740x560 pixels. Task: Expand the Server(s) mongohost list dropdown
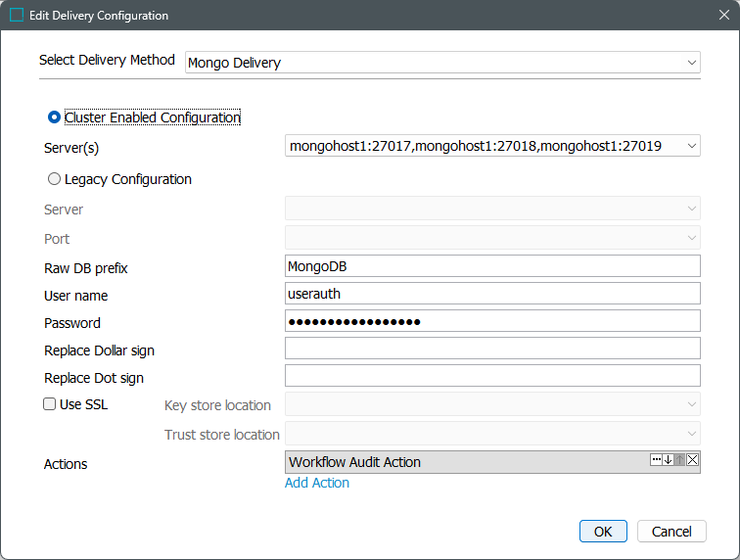(x=492, y=146)
